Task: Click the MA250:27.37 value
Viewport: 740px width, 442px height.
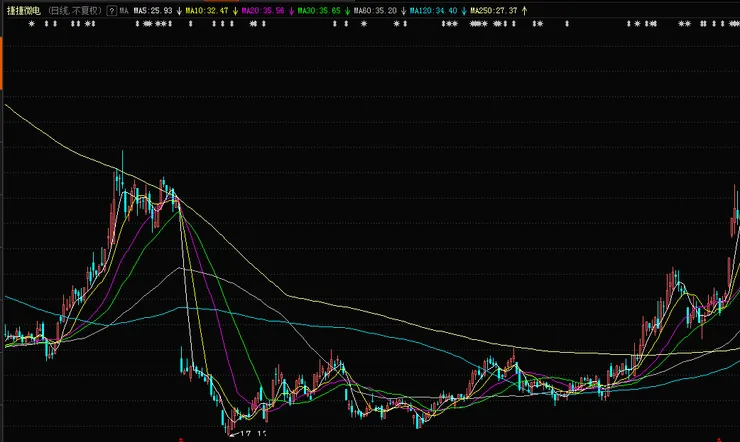Action: tap(494, 10)
